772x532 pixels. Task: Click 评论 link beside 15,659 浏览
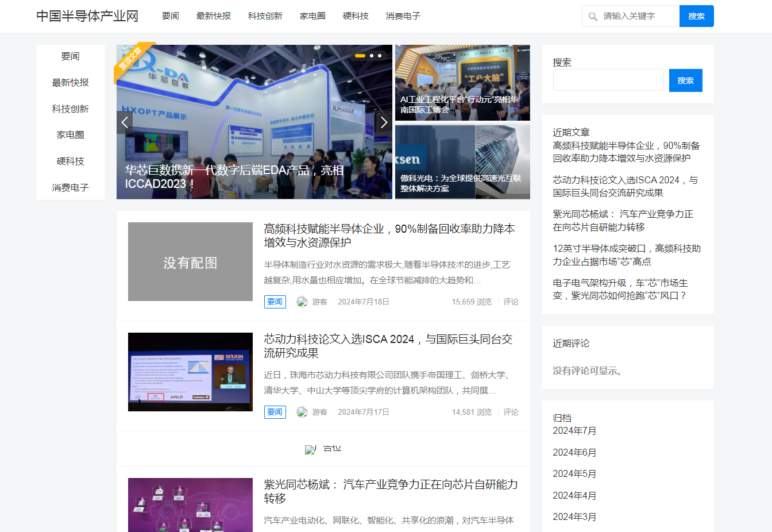pyautogui.click(x=511, y=302)
